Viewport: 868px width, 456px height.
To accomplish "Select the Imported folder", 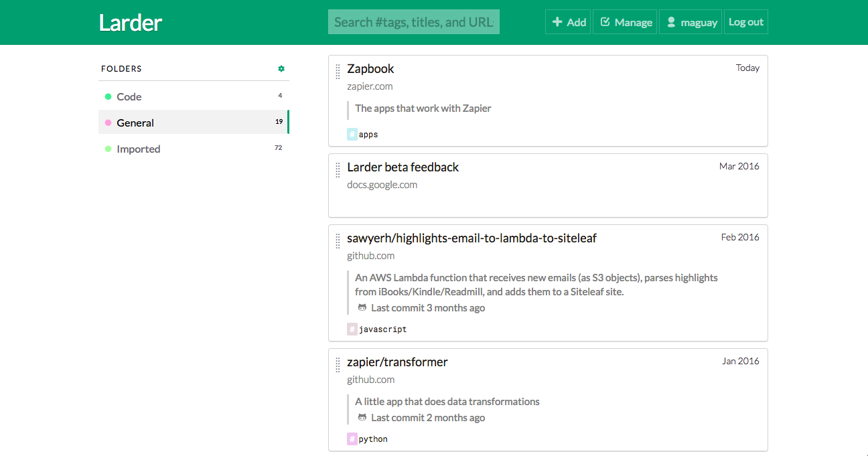I will [x=194, y=149].
